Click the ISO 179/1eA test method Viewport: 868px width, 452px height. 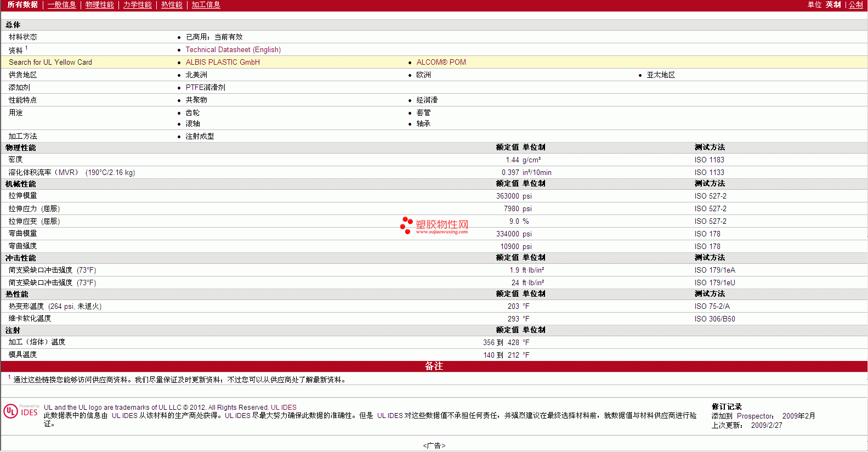tap(715, 270)
